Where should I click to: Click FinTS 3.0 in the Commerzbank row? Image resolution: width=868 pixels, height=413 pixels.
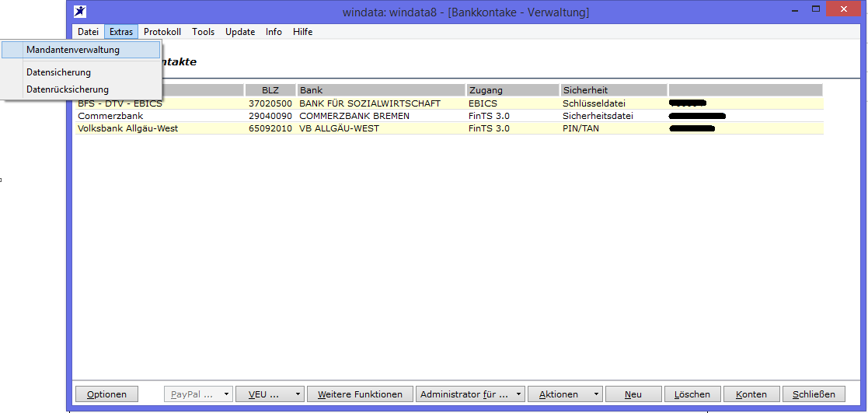pyautogui.click(x=489, y=116)
